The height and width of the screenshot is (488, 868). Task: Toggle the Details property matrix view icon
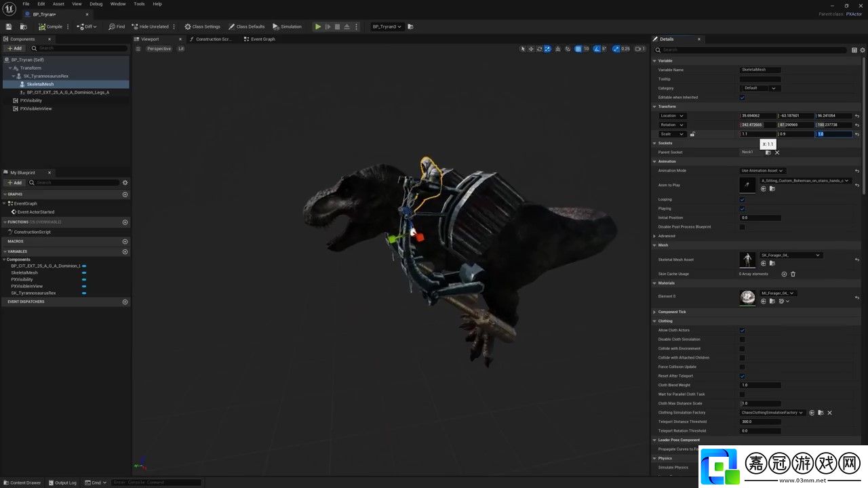coord(854,49)
